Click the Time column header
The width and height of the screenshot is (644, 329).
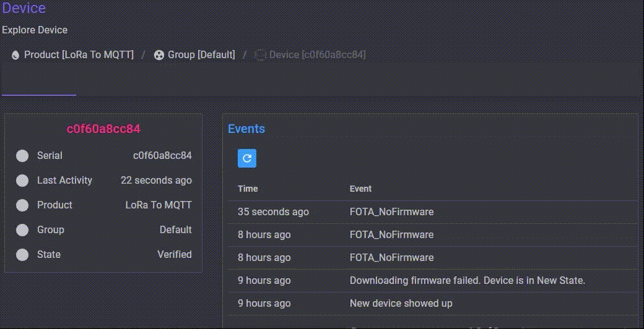248,189
